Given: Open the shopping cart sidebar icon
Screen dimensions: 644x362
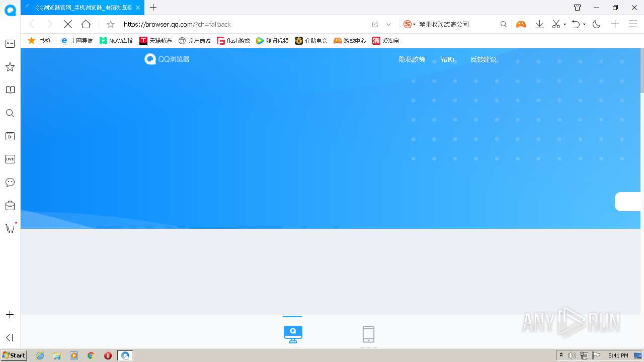Looking at the screenshot, I should point(10,228).
